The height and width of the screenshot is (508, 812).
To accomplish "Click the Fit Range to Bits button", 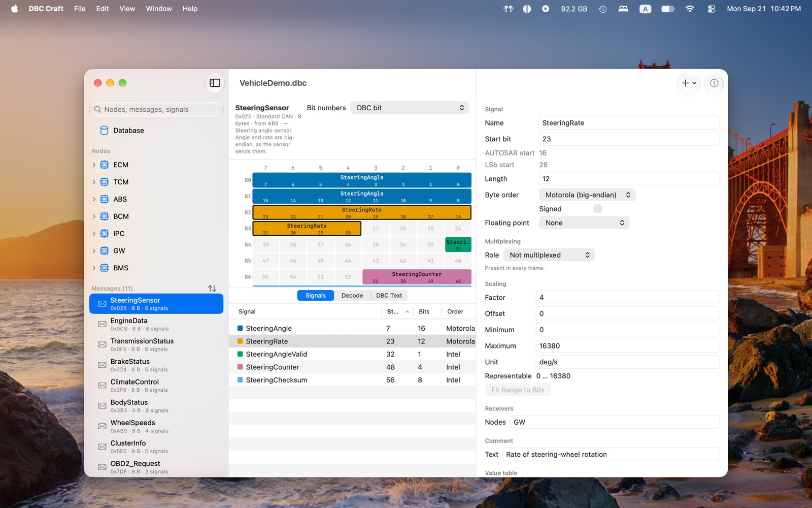I will point(518,390).
